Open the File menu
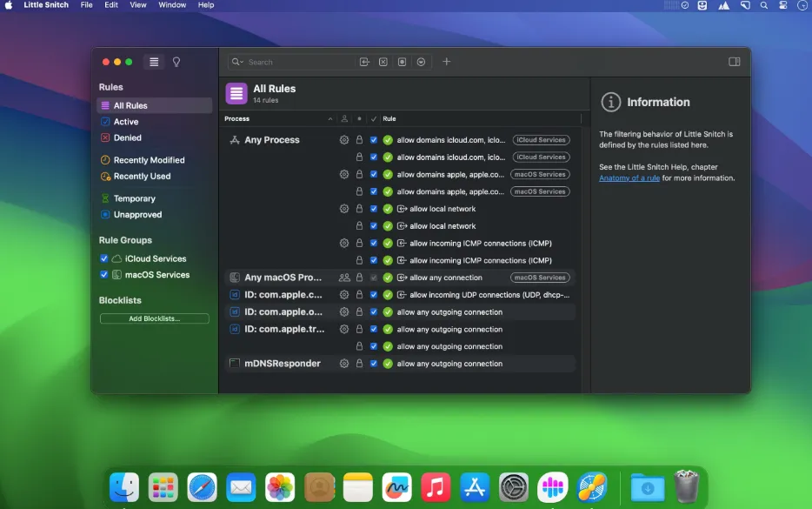Image resolution: width=812 pixels, height=509 pixels. (x=86, y=5)
